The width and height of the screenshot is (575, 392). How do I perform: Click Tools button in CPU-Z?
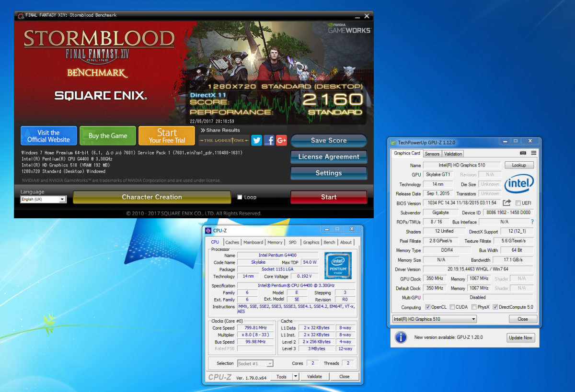click(x=282, y=377)
